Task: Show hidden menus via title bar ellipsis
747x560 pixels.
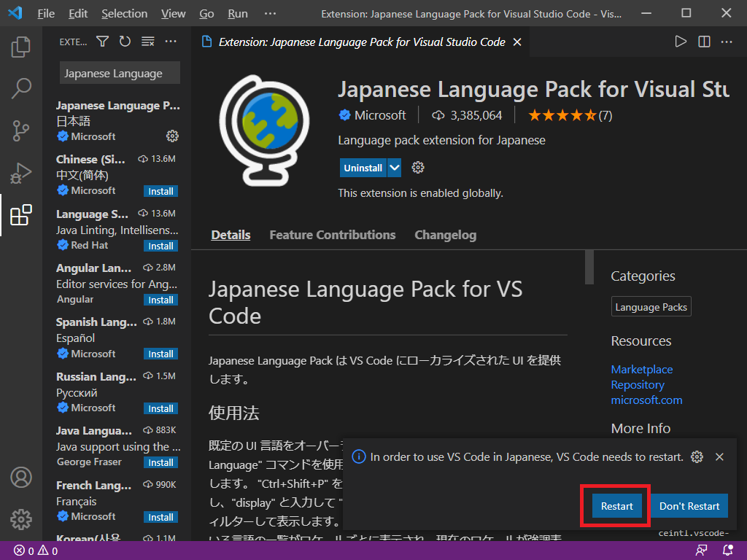Action: point(270,13)
